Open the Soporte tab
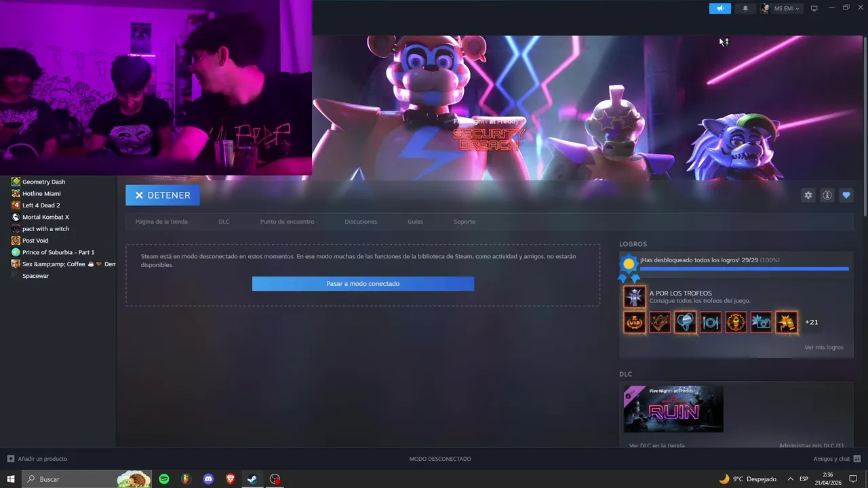 [465, 222]
